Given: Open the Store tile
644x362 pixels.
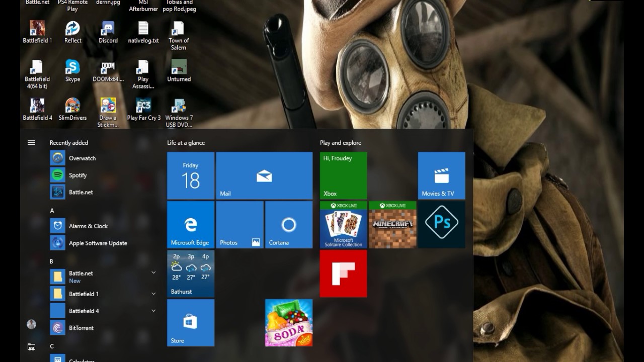Looking at the screenshot, I should 191,323.
